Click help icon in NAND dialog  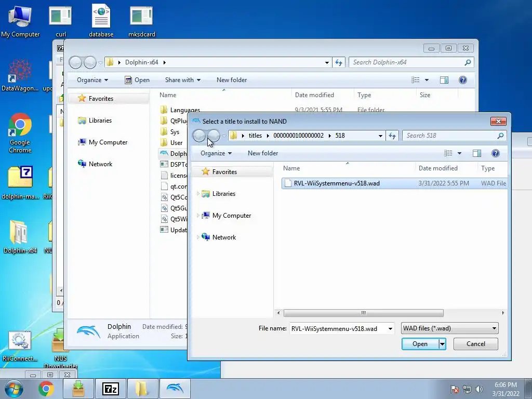(495, 153)
